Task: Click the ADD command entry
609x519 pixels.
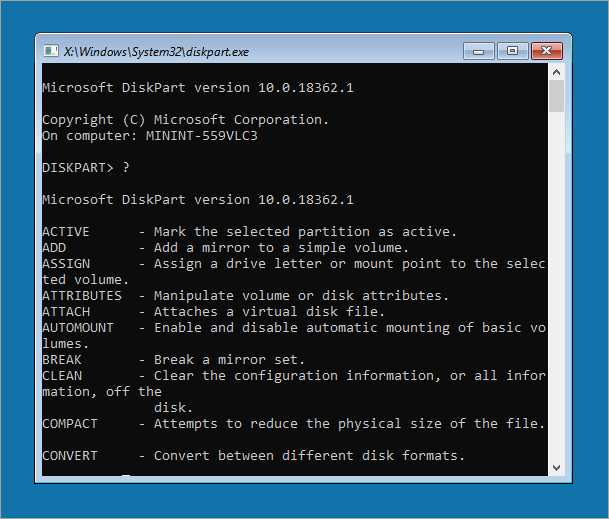Action: [x=54, y=248]
